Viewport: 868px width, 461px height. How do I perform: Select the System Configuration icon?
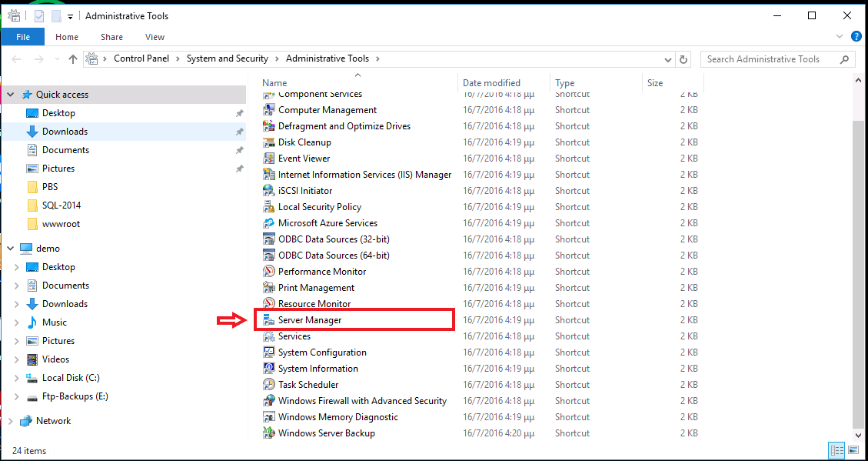(269, 352)
